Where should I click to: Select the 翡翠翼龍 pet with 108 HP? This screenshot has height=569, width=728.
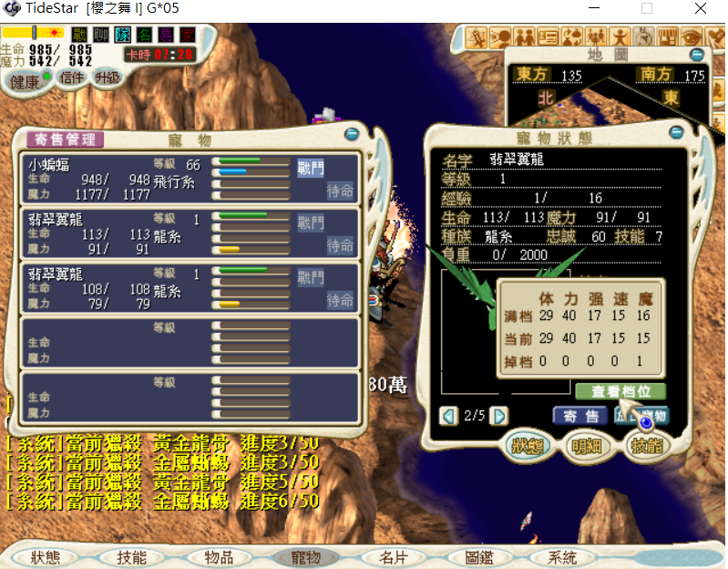tap(190, 288)
